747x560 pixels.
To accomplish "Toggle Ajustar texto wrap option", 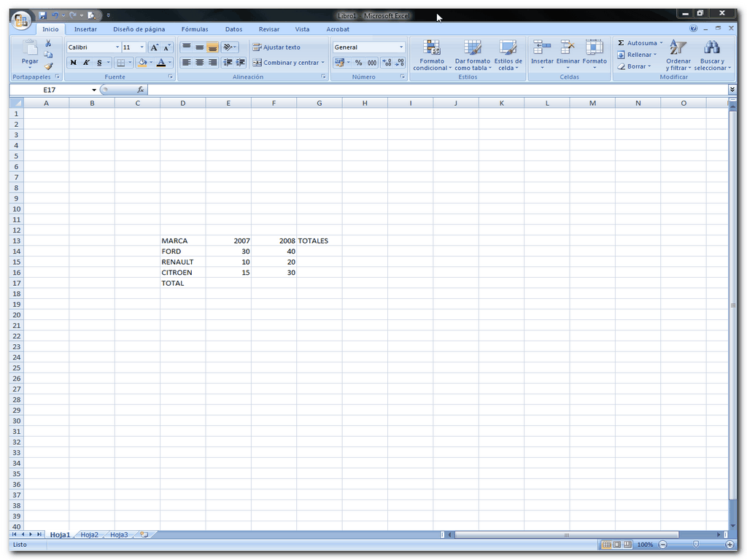I will (x=276, y=47).
